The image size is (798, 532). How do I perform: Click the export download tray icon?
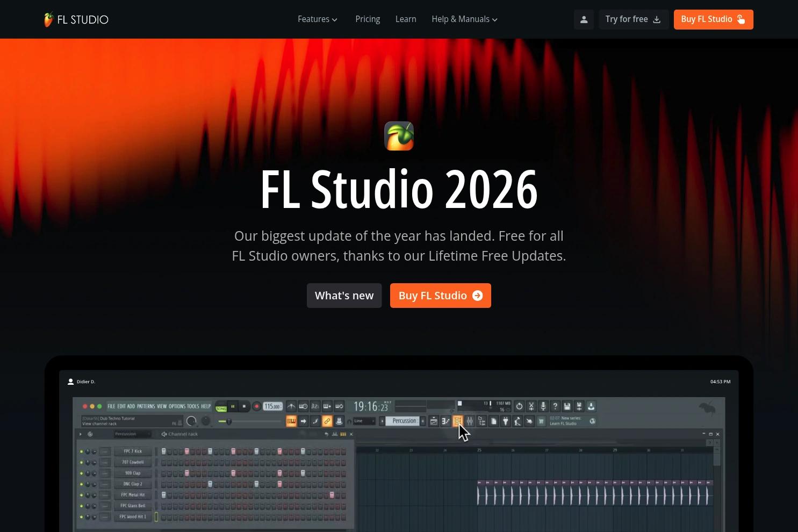point(591,406)
